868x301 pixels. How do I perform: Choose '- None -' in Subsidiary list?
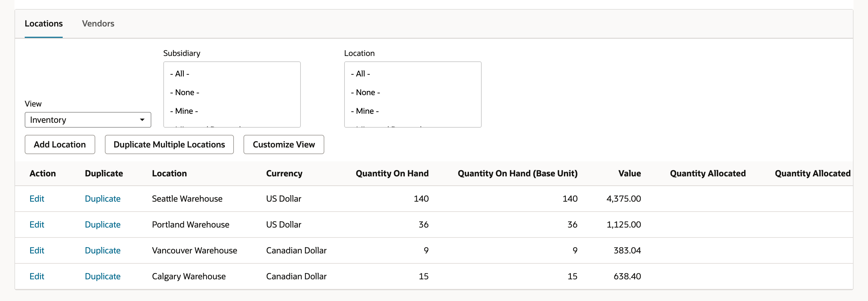point(185,92)
